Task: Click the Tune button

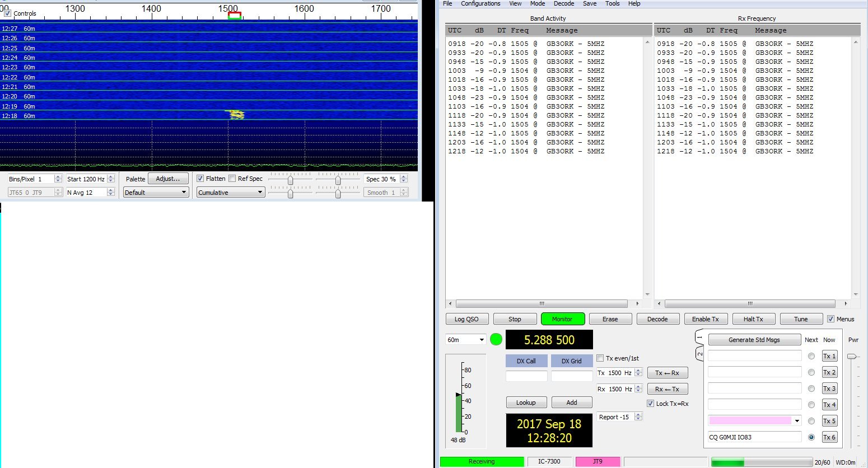Action: (801, 319)
